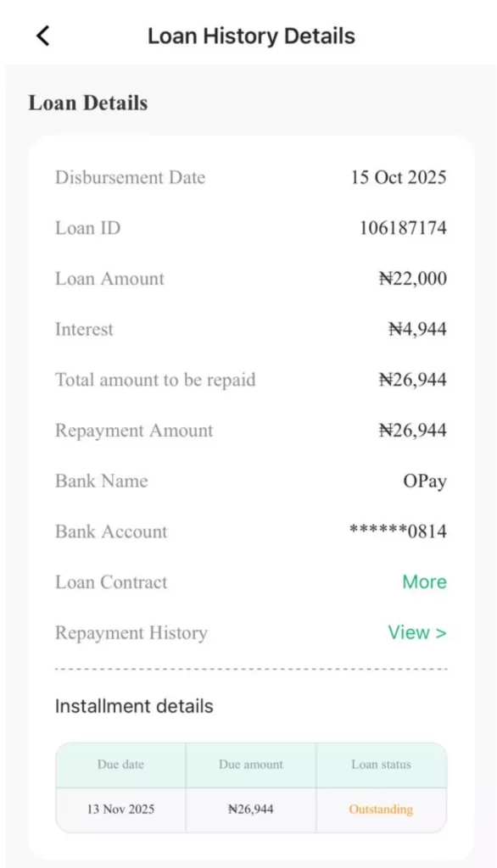Select the Loan Details section header
This screenshot has height=868, width=497.
click(89, 103)
